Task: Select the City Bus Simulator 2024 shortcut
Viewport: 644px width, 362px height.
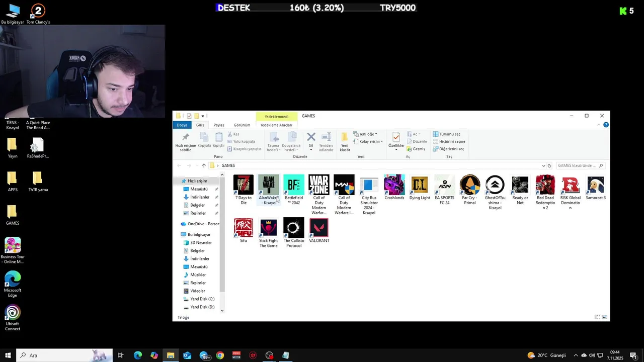Action: [x=369, y=195]
